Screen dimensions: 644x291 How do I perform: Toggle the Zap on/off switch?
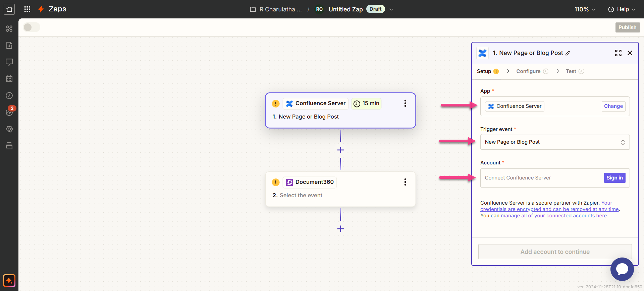click(32, 27)
